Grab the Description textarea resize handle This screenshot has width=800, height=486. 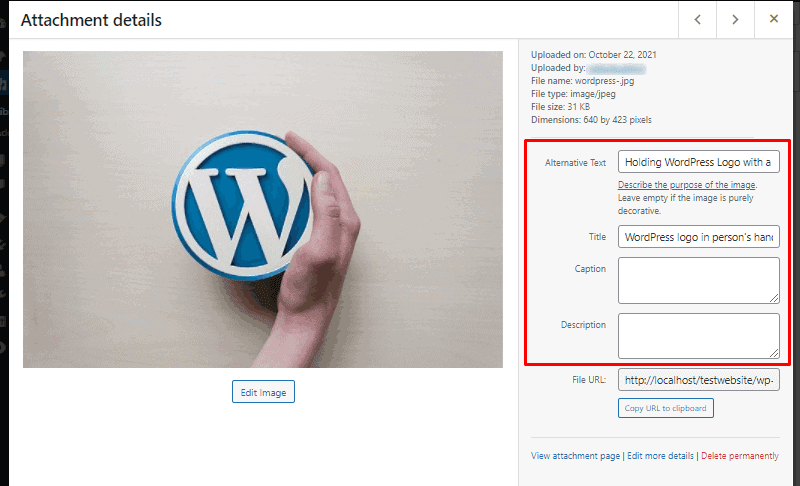(x=774, y=353)
